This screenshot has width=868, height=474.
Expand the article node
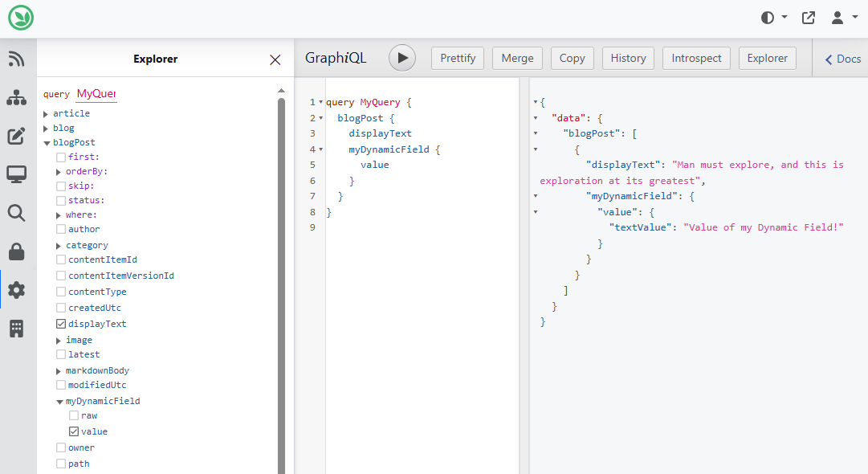[x=46, y=113]
